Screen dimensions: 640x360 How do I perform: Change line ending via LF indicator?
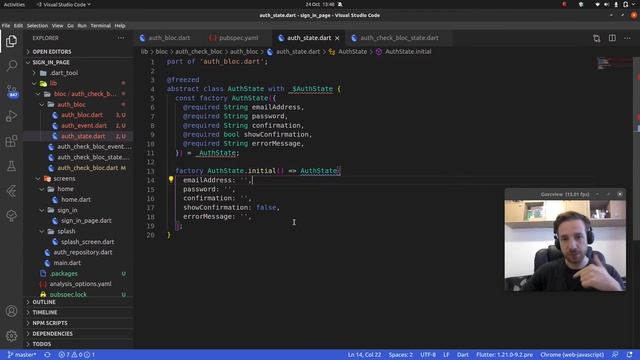446,355
